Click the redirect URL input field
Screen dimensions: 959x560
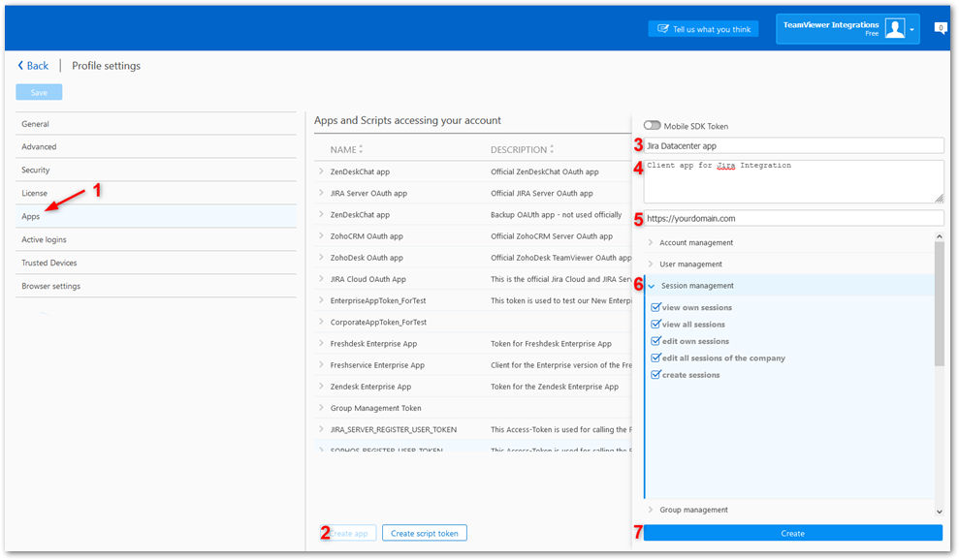tap(794, 218)
